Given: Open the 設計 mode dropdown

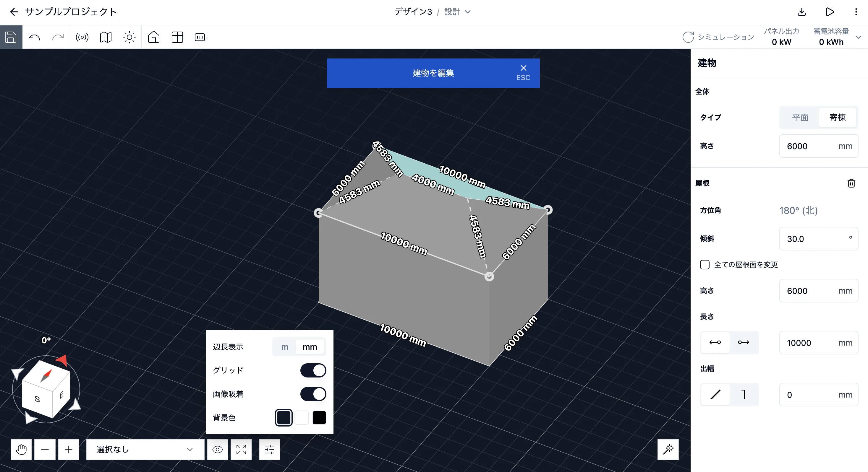Looking at the screenshot, I should pyautogui.click(x=458, y=12).
